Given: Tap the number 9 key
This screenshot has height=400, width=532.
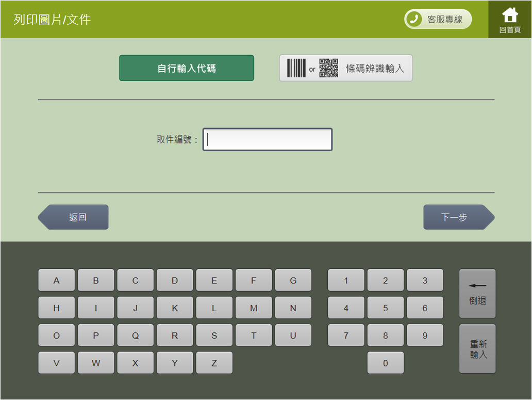Looking at the screenshot, I should (x=425, y=335).
